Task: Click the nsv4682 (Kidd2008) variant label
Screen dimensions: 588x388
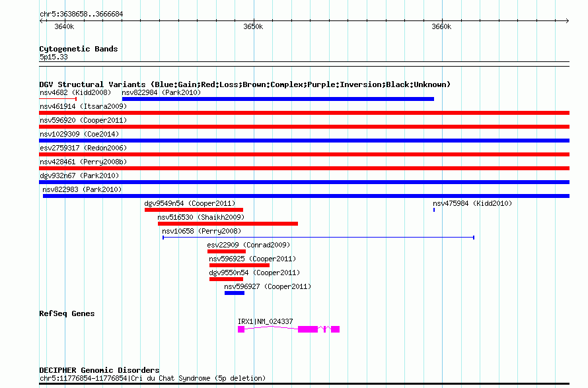Action: coord(75,92)
